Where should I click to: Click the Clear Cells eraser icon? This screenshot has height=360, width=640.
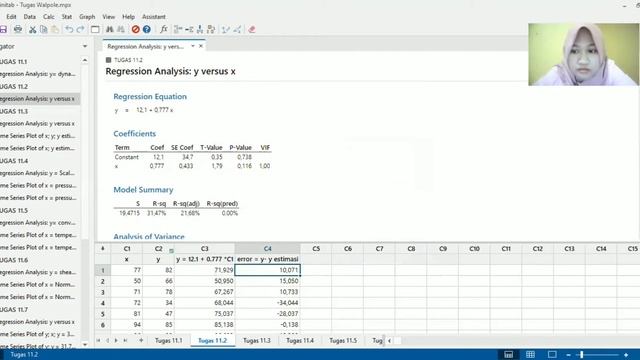coord(252,29)
